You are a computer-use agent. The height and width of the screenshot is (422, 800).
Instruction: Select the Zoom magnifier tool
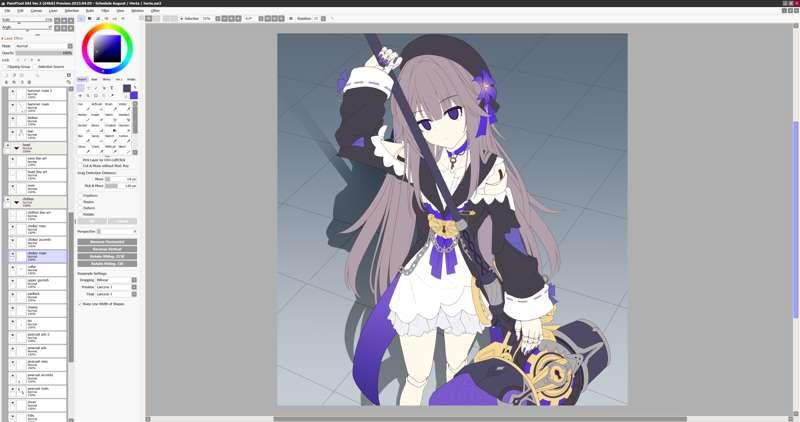[88, 95]
